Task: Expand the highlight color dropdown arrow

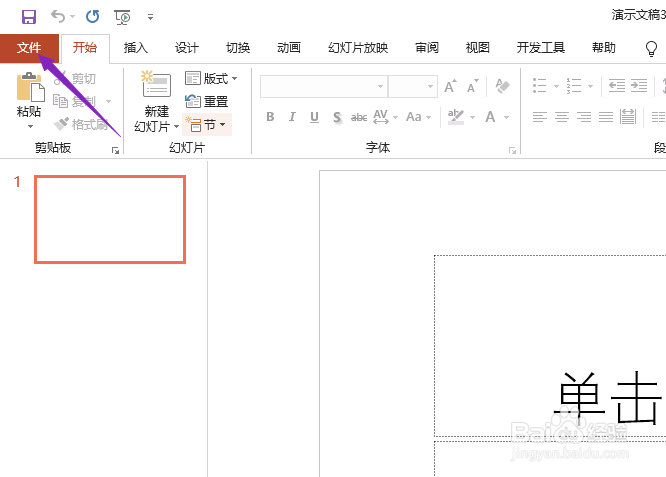Action: pos(472,117)
